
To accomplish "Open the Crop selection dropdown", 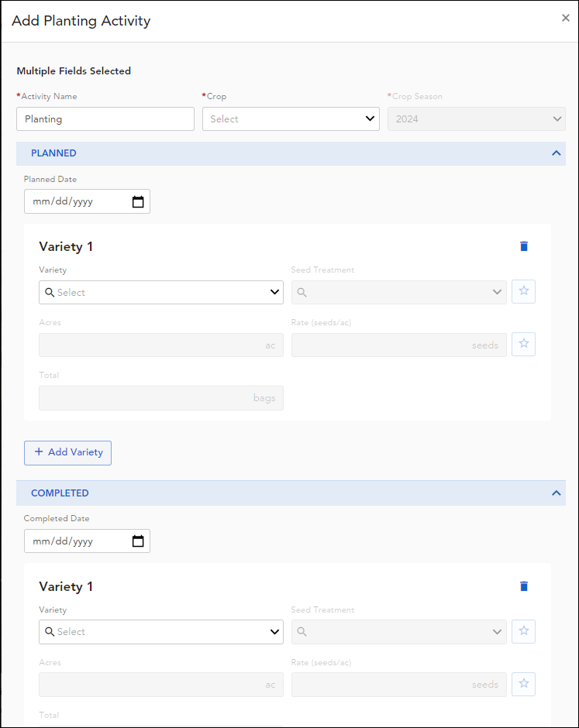I will 291,118.
